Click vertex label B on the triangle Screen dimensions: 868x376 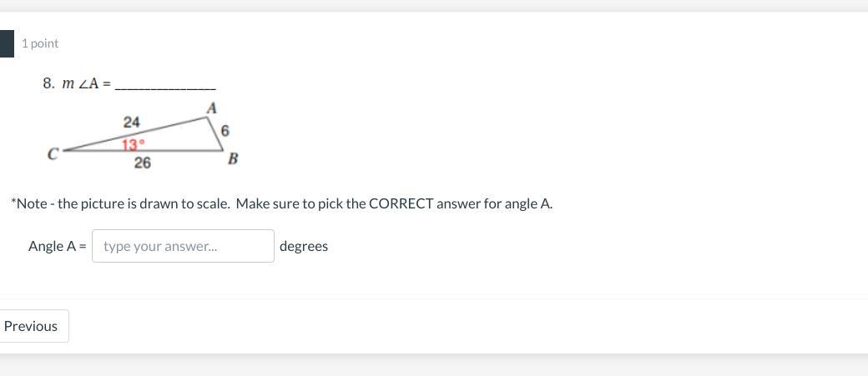click(x=233, y=158)
